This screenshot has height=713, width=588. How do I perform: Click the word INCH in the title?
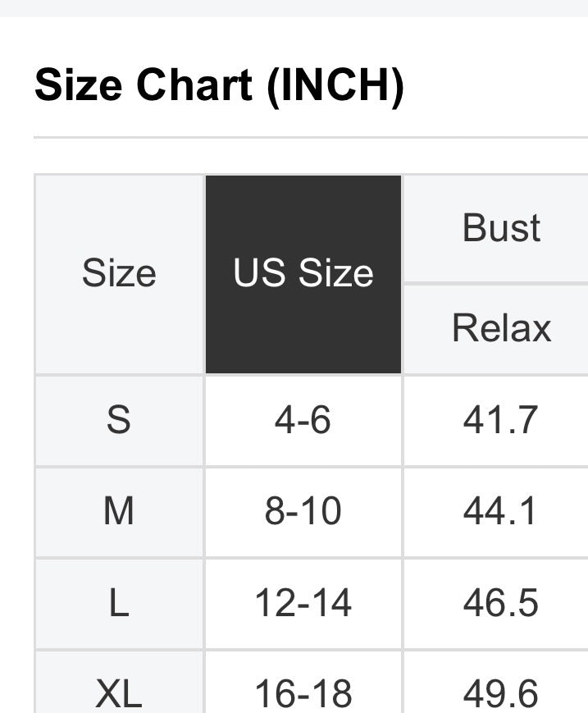point(335,85)
